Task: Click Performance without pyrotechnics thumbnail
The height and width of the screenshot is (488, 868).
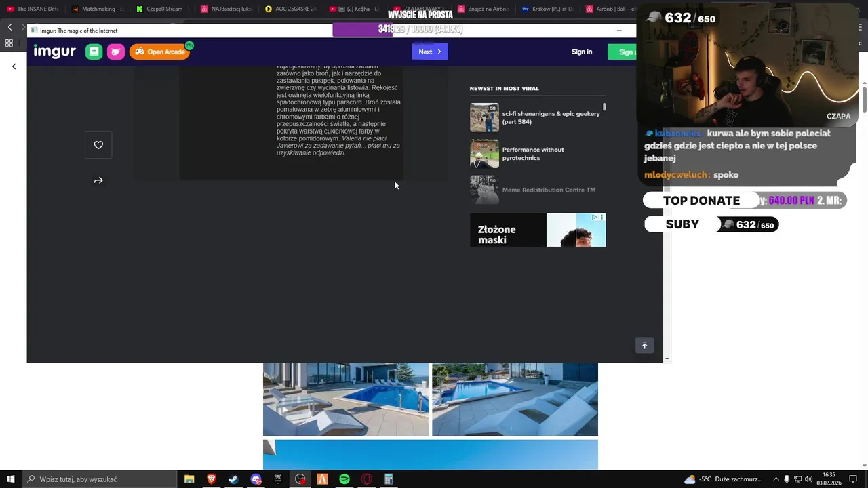Action: point(484,154)
